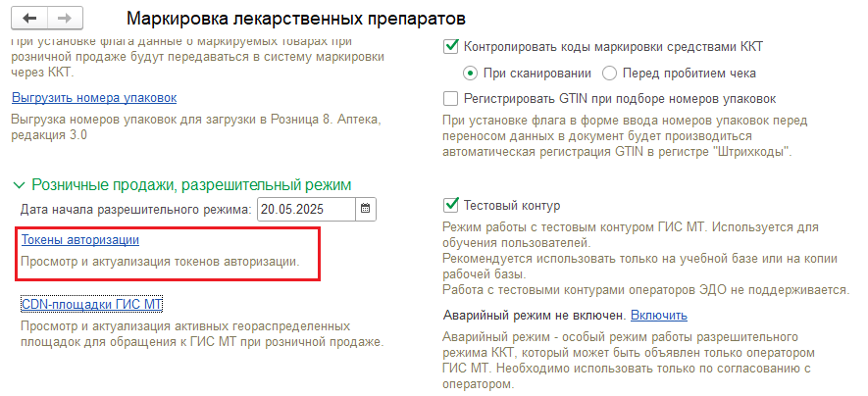This screenshot has width=868, height=396.
Task: Click the Просмотр и актуализация токенов авторизации description
Action: coord(160,261)
